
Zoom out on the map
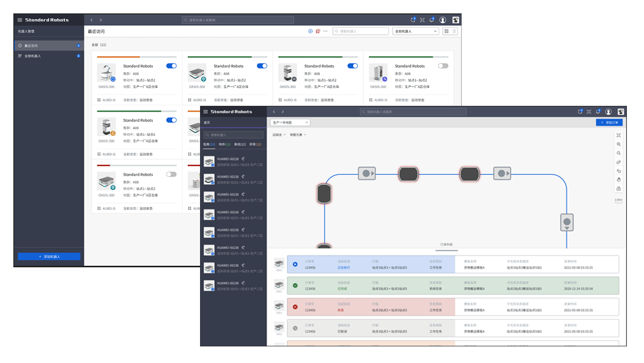tap(619, 153)
